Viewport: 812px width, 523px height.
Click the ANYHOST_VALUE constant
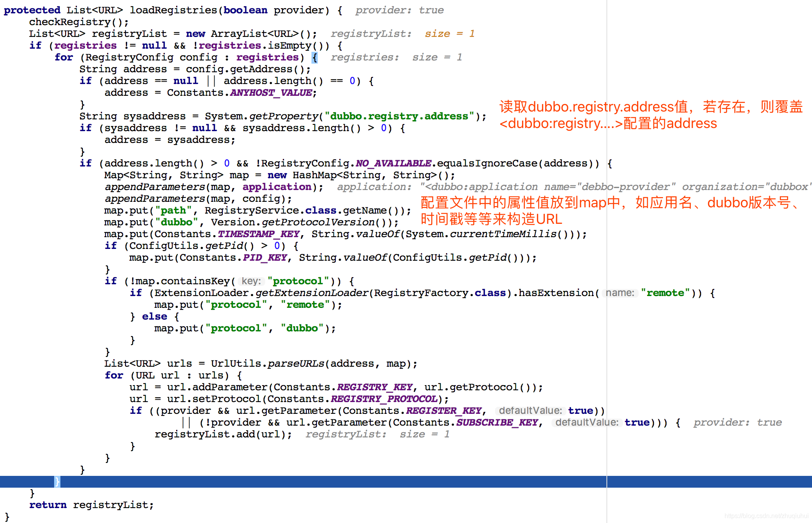pos(271,93)
